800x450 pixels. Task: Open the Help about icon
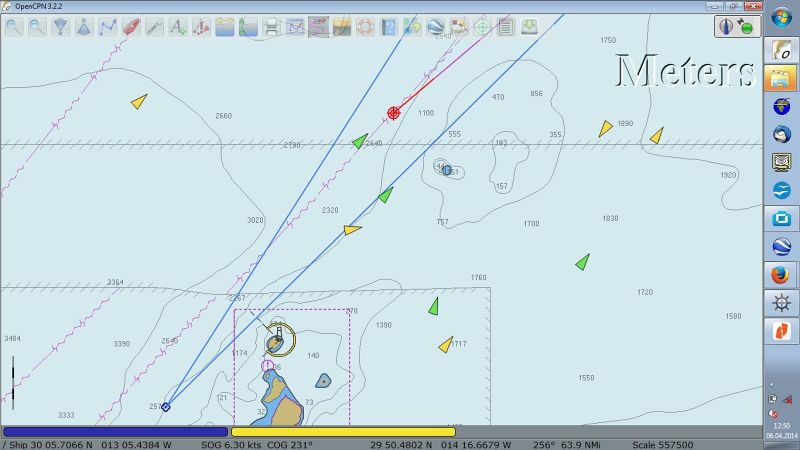tap(388, 28)
